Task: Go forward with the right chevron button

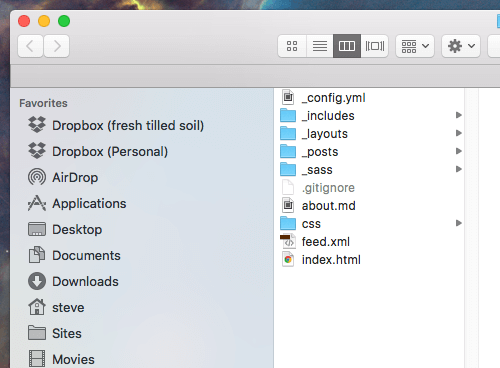Action: pos(57,46)
